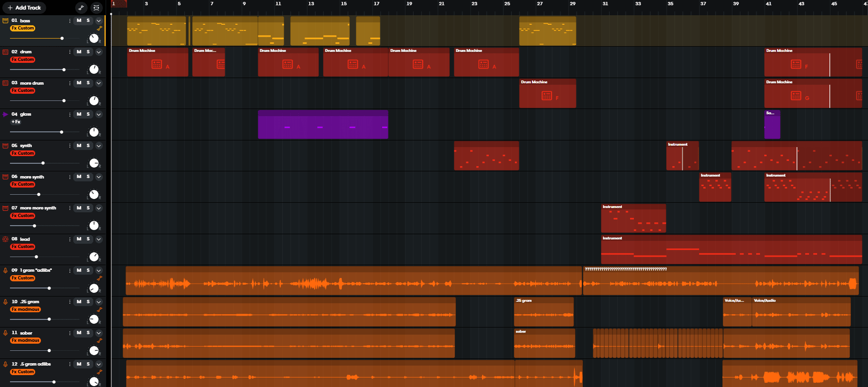Expand the glass track chevron
Screen dimensions: 868x387
coord(99,114)
